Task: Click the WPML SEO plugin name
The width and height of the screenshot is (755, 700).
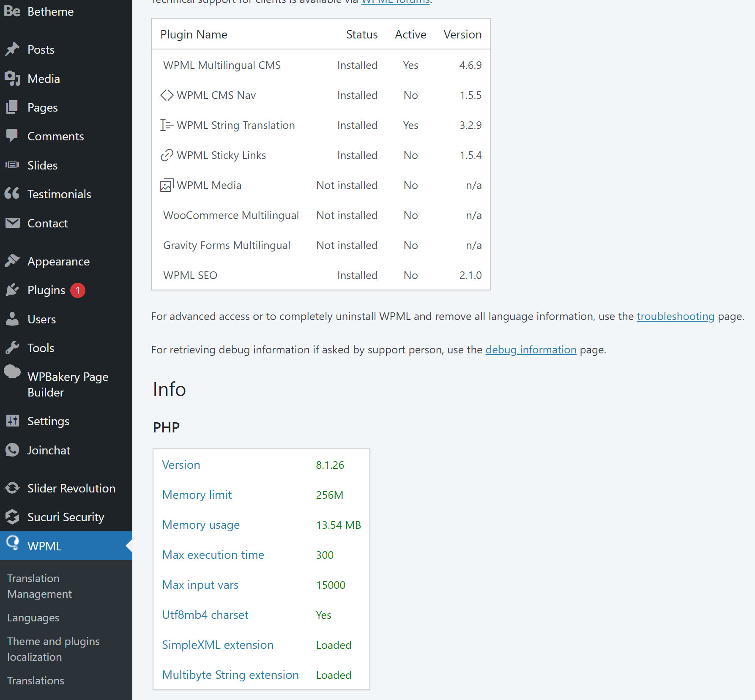Action: click(190, 275)
